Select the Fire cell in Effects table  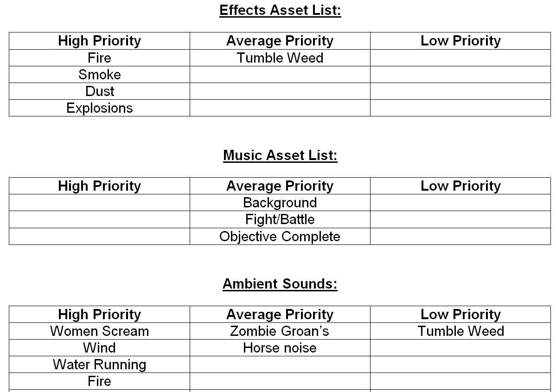tap(99, 58)
